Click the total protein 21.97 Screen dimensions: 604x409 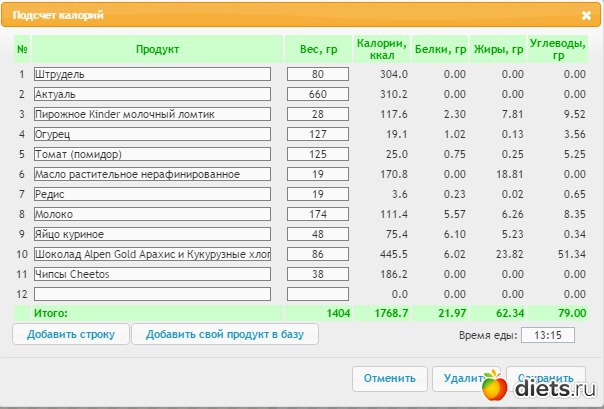[452, 313]
